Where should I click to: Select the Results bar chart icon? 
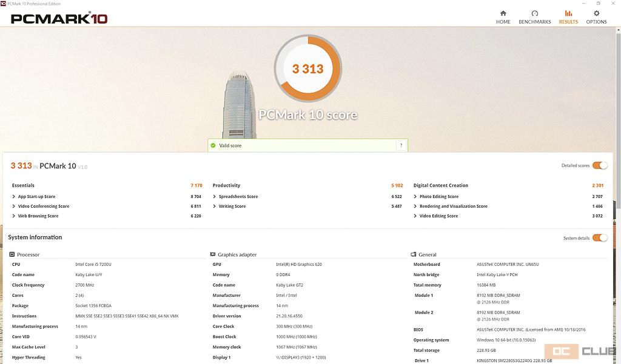click(568, 13)
